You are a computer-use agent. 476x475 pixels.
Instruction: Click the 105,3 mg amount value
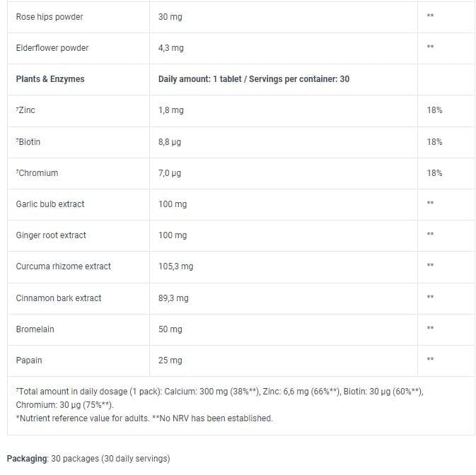pyautogui.click(x=175, y=266)
